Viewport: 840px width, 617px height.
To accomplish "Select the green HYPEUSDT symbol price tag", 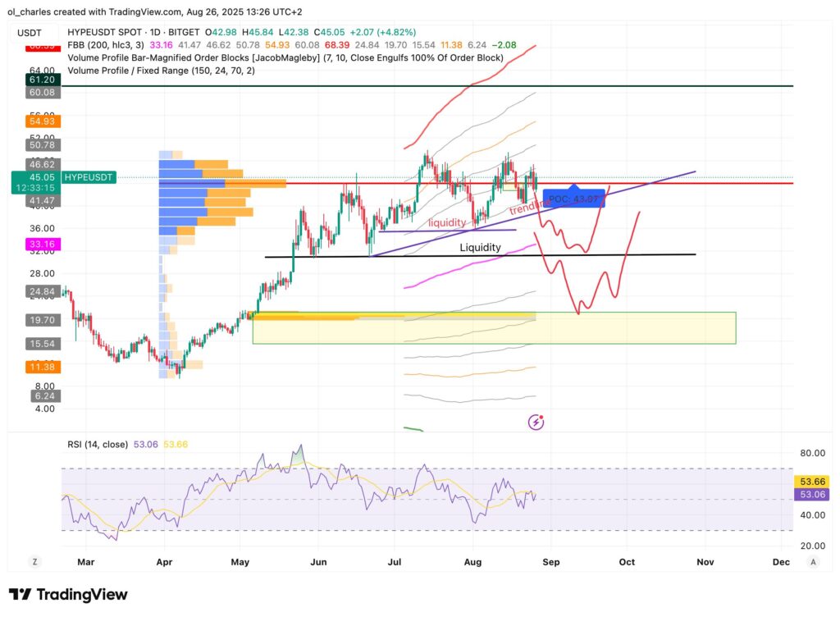I will tap(62, 177).
